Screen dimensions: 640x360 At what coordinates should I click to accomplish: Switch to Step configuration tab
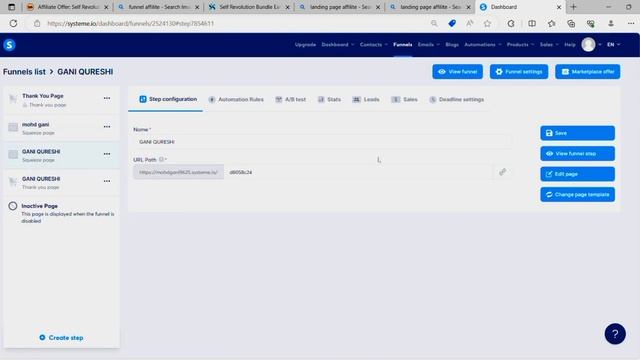[168, 99]
